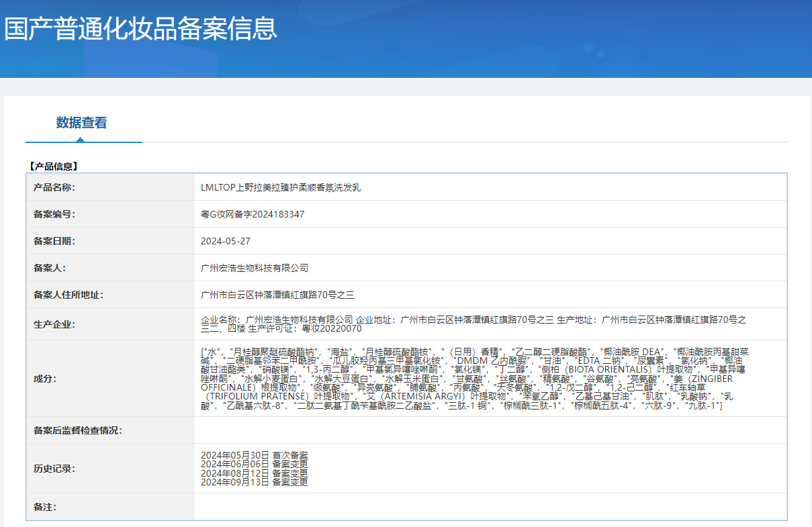Click page title 国产普通化妆品备案信息
Viewport: 812px width, 527px height.
click(140, 29)
